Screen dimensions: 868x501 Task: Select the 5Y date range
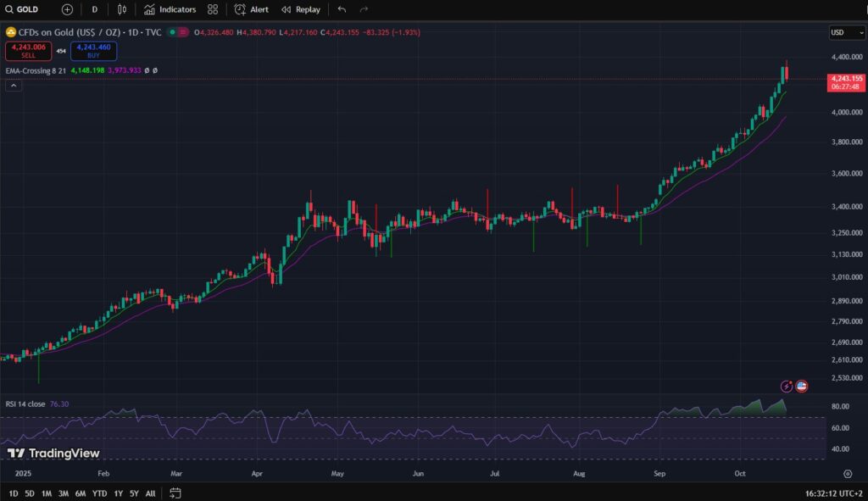click(135, 493)
